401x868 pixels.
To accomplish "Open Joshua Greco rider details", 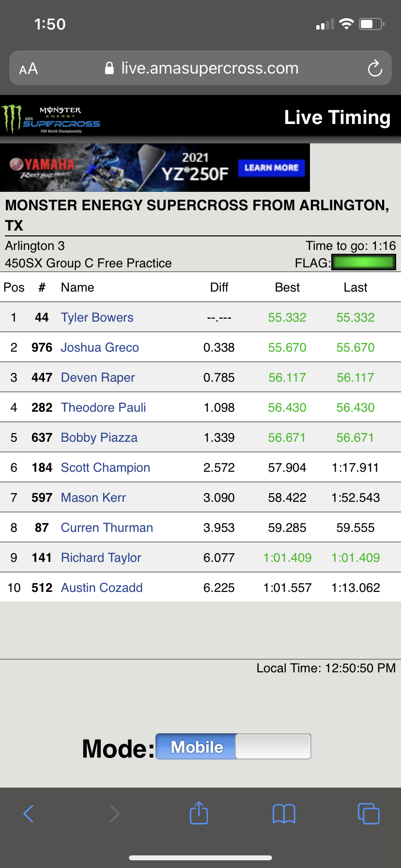I will click(x=99, y=347).
